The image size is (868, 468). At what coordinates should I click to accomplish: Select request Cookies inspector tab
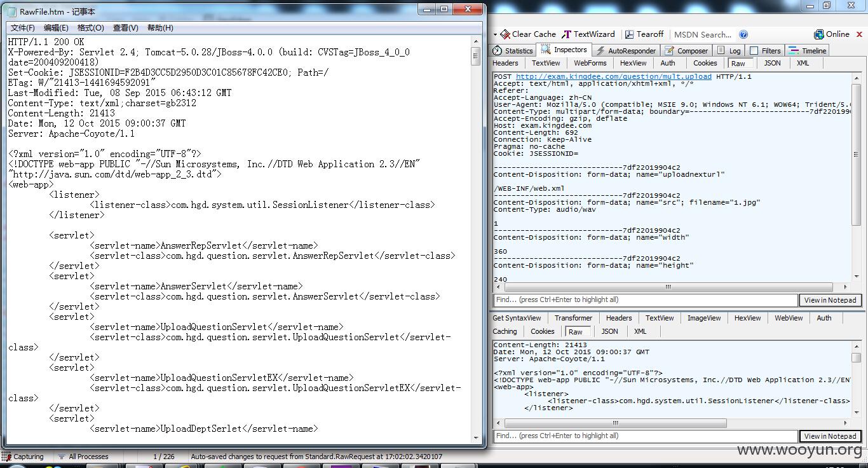pos(705,63)
